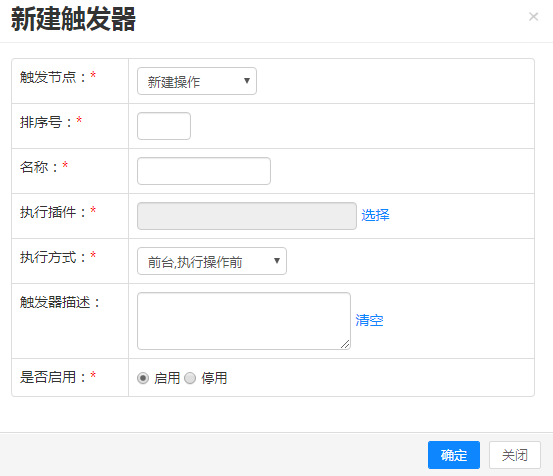Screen dimensions: 553x476
Task: Click the 停用 label text
Action: [214, 378]
